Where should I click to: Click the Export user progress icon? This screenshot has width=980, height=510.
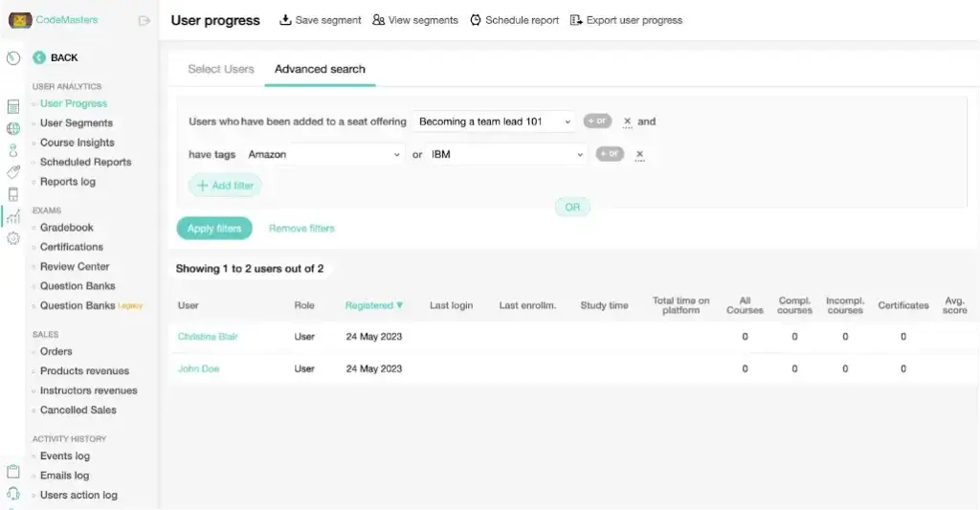[576, 20]
